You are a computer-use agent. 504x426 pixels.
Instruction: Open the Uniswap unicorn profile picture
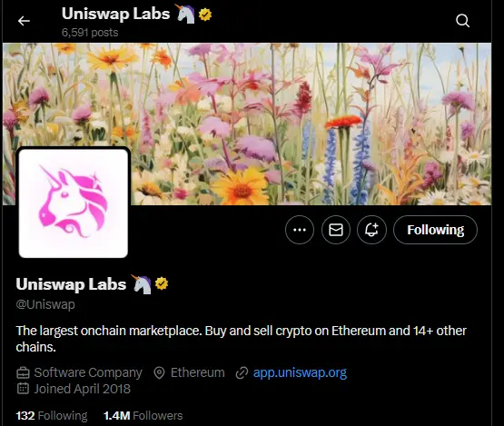click(x=74, y=203)
